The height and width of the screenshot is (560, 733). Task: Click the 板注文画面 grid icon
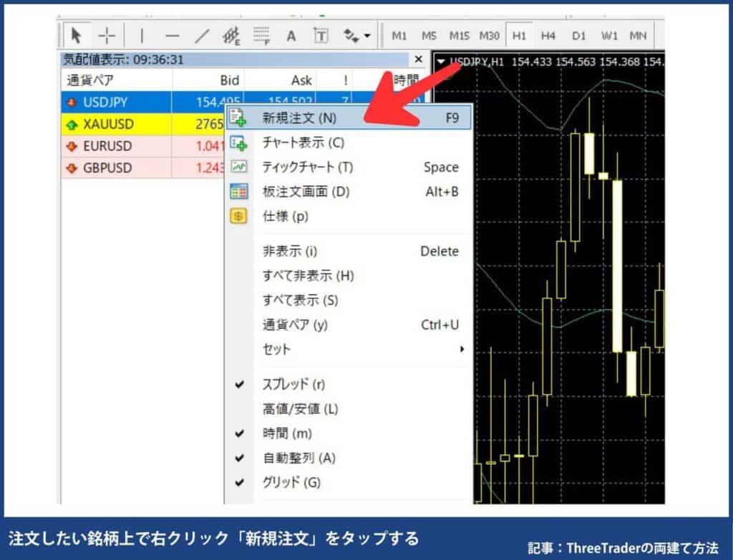[239, 192]
